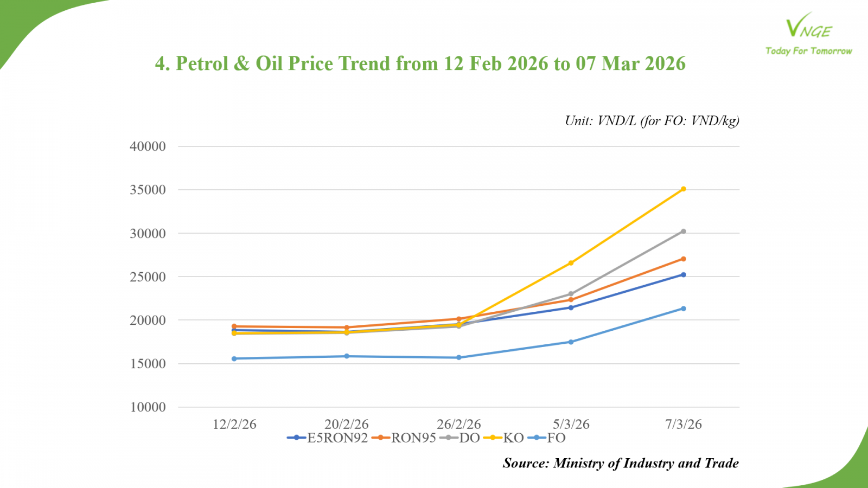868x488 pixels.
Task: Select the DO legend entry
Action: tap(460, 438)
